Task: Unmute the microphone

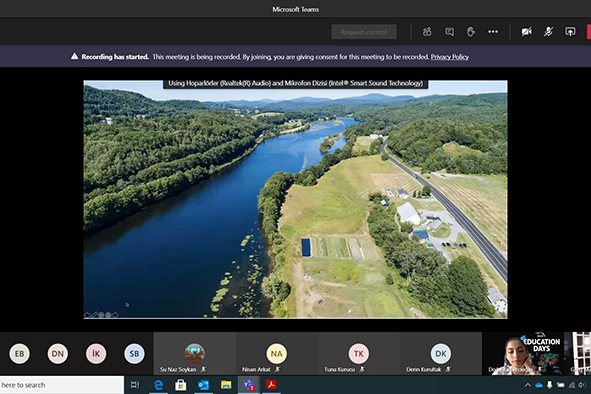Action: tap(548, 32)
